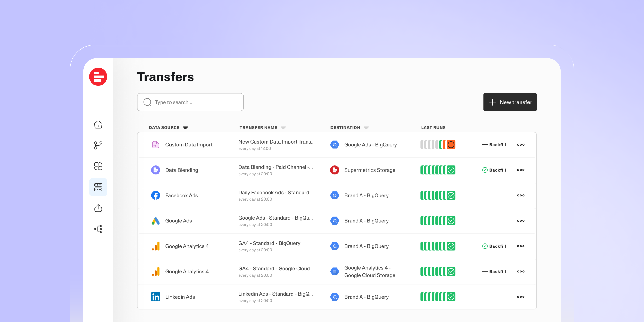Click last runs status bar for Google Ads

click(x=438, y=221)
